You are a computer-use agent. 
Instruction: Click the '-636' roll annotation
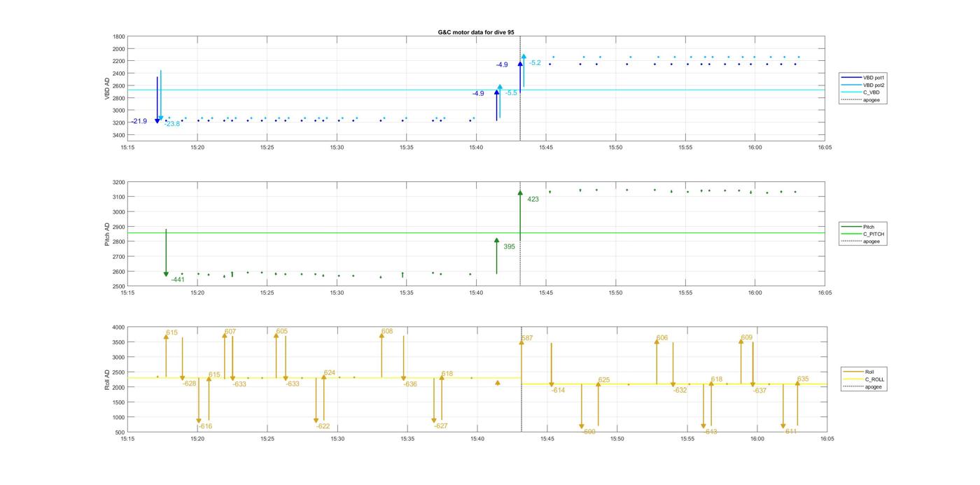pos(410,384)
